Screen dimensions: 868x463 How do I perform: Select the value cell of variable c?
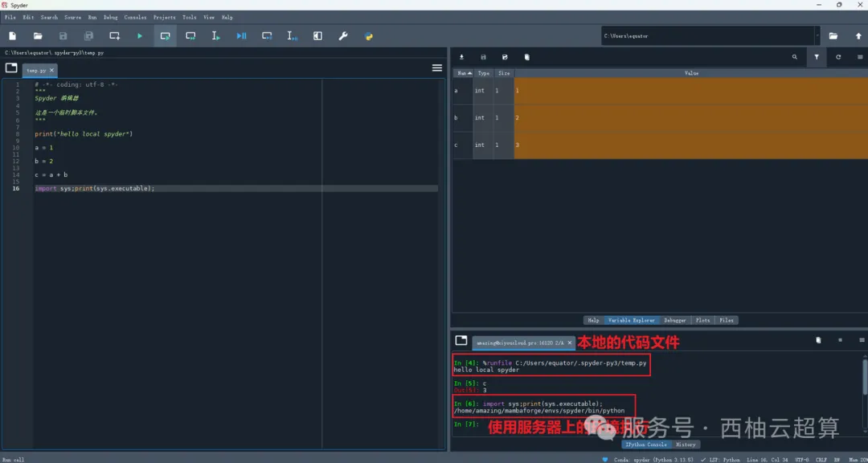point(691,145)
